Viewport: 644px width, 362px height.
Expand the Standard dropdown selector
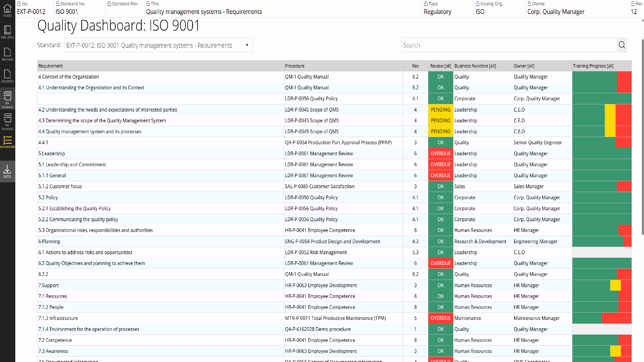click(x=159, y=45)
